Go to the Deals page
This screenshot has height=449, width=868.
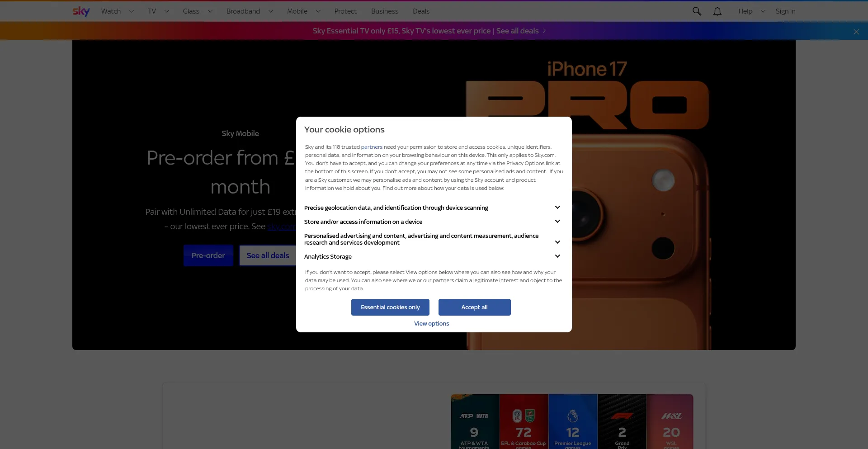pyautogui.click(x=421, y=11)
